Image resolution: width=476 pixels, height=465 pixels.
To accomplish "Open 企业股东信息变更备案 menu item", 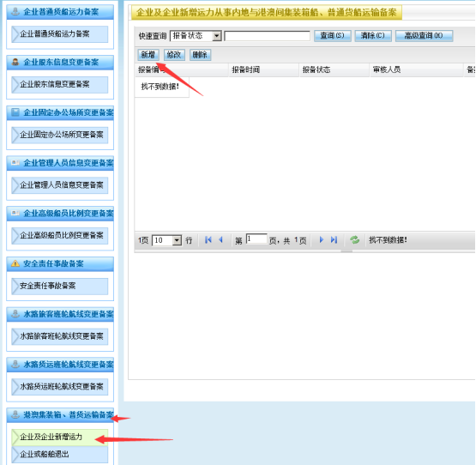I will click(60, 84).
